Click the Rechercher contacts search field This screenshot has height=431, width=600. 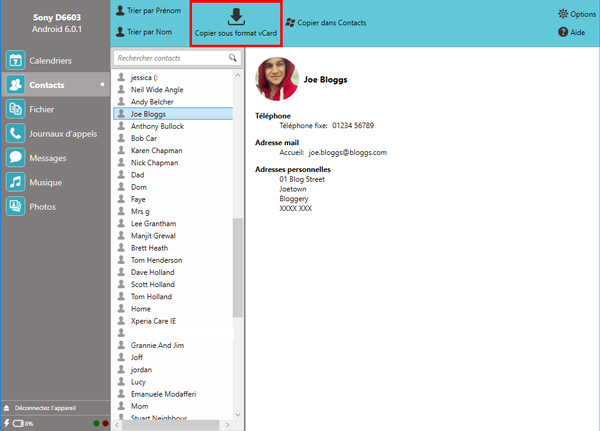pos(177,58)
